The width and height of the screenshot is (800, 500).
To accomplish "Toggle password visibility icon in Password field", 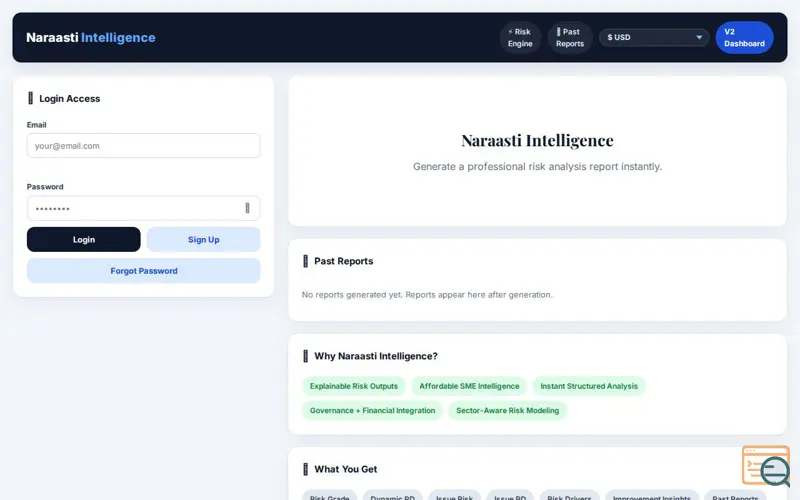I will coord(247,208).
